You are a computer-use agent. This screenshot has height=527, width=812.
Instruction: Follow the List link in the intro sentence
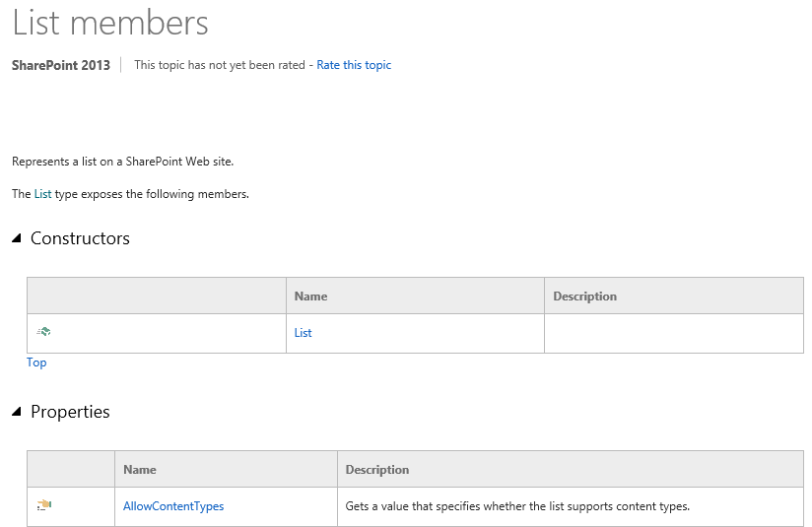[x=42, y=194]
